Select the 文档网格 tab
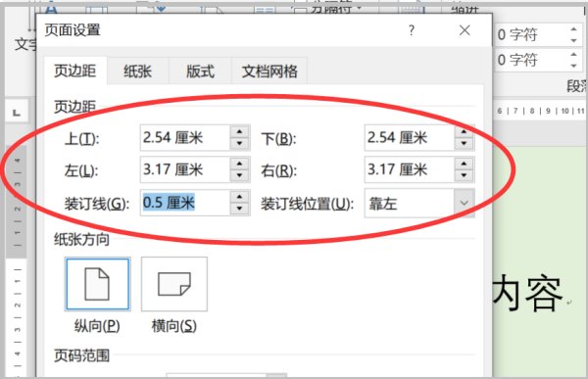The width and height of the screenshot is (588, 379). 269,71
